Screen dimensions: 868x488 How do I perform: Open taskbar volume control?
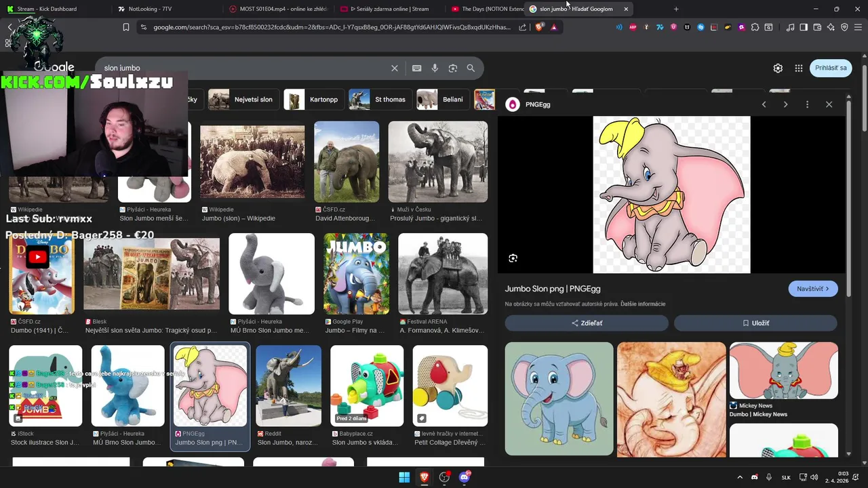[814, 477]
